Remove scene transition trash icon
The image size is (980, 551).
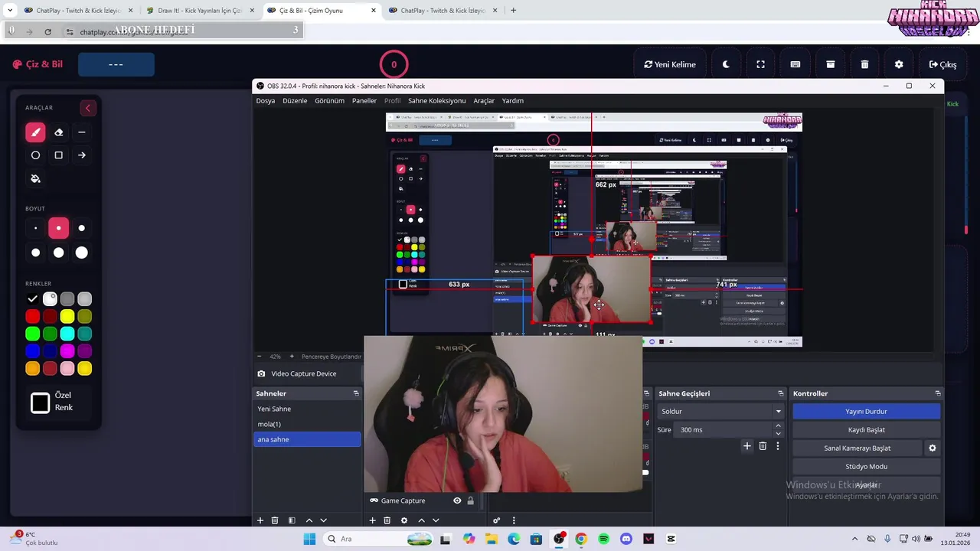(763, 446)
